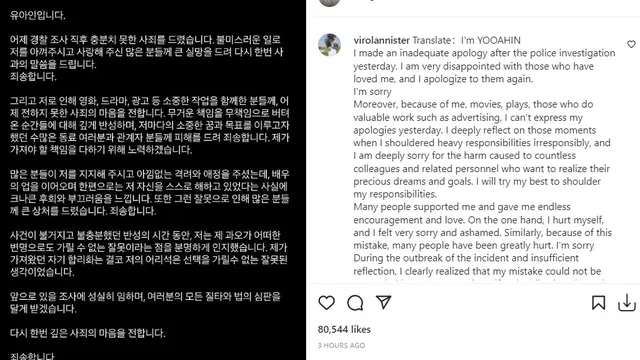Click the first 죄송합니다 line in the post image
Image resolution: width=640 pixels, height=360 pixels.
pyautogui.click(x=33, y=76)
